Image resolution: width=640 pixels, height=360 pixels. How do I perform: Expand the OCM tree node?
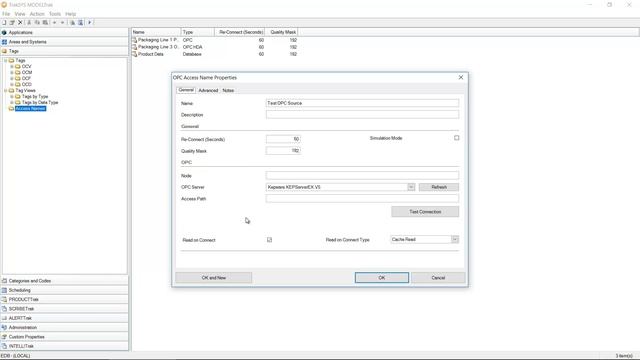(12, 72)
